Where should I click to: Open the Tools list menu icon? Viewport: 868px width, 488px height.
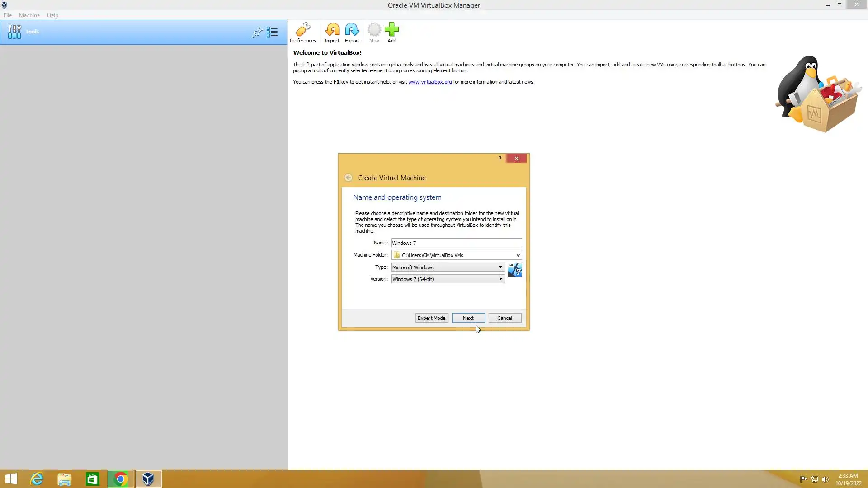coord(272,32)
